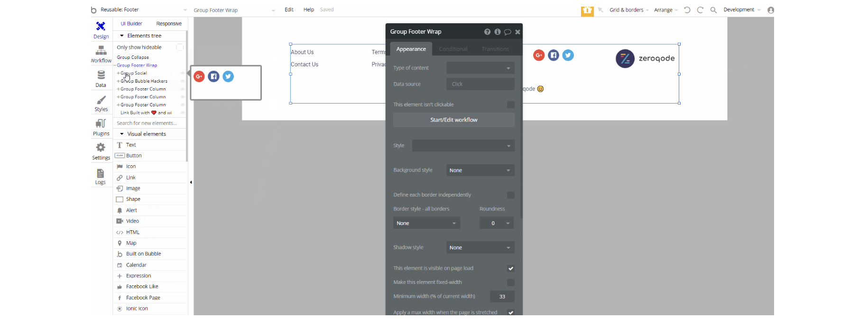The image size is (868, 320).
Task: Toggle visibility eye for Group Social
Action: coord(183,73)
